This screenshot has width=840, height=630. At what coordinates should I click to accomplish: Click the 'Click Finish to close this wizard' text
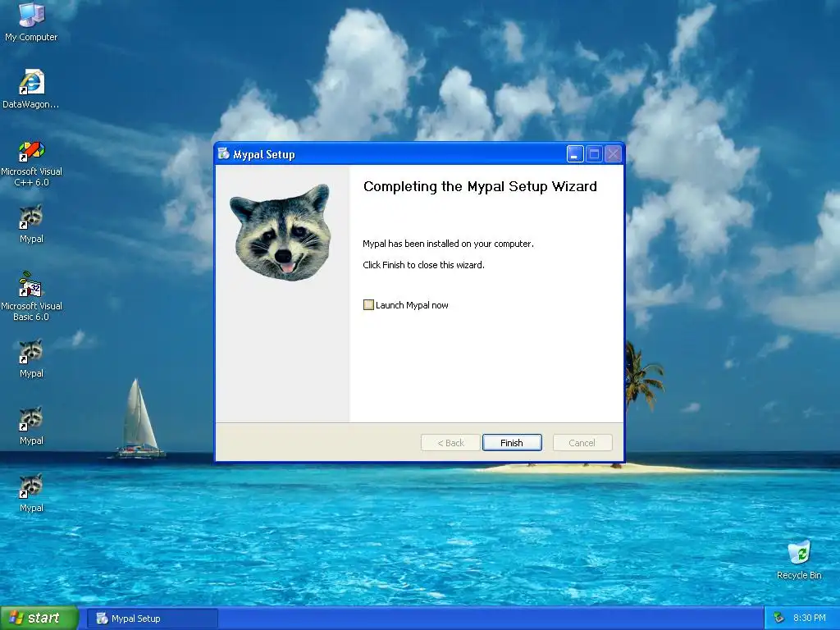coord(424,265)
